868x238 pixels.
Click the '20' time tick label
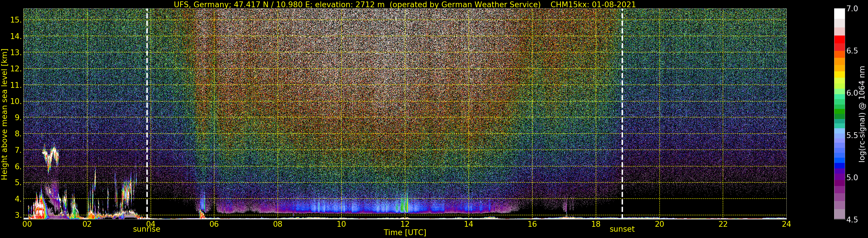coord(659,224)
